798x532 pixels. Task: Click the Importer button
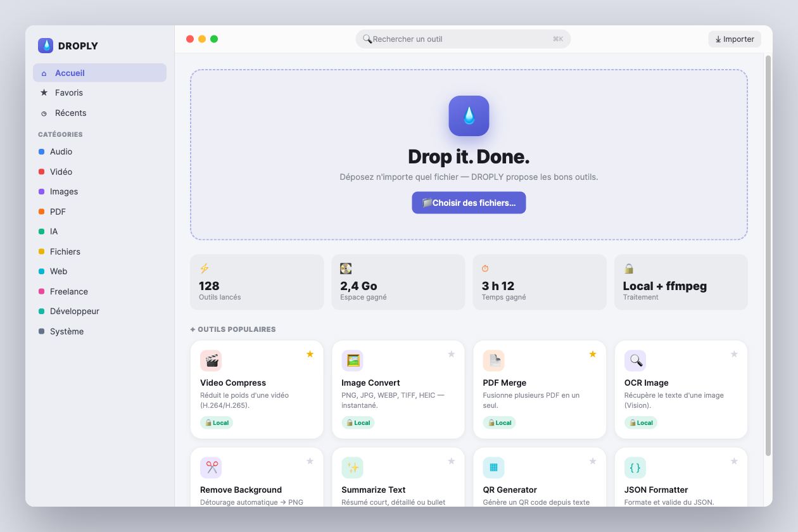click(735, 39)
